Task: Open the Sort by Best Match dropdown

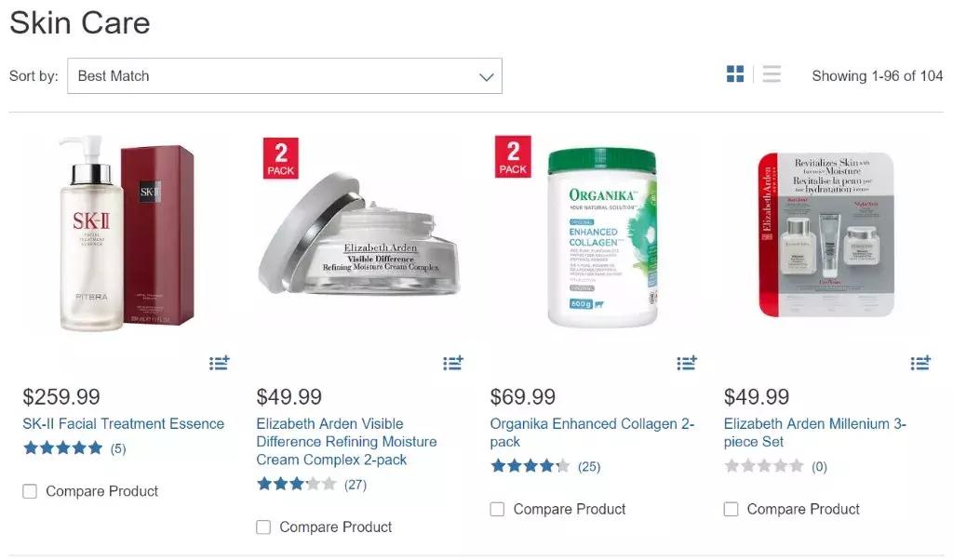Action: (x=285, y=76)
